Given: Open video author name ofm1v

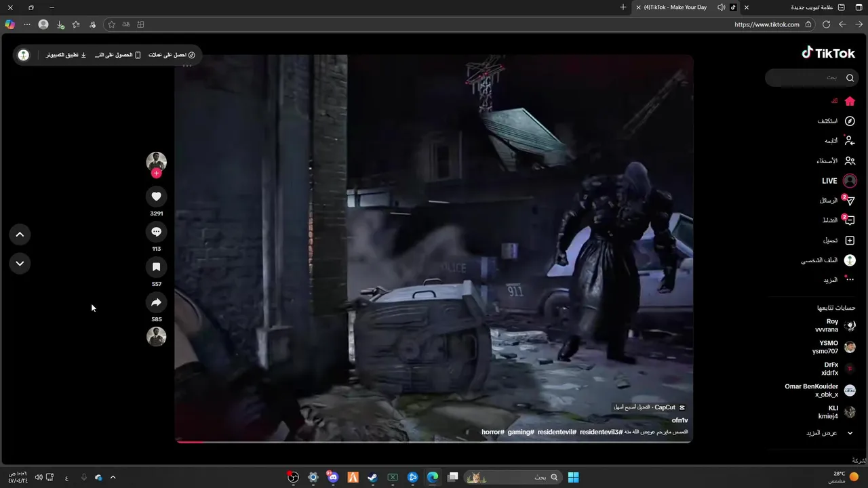Looking at the screenshot, I should (679, 421).
